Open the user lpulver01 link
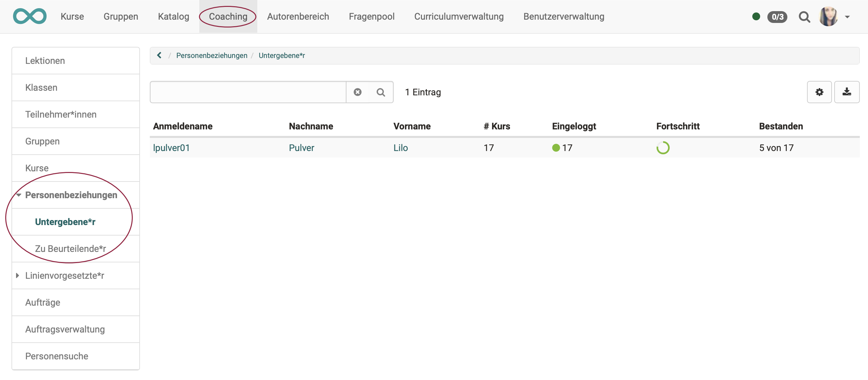868x380 pixels. pyautogui.click(x=171, y=148)
